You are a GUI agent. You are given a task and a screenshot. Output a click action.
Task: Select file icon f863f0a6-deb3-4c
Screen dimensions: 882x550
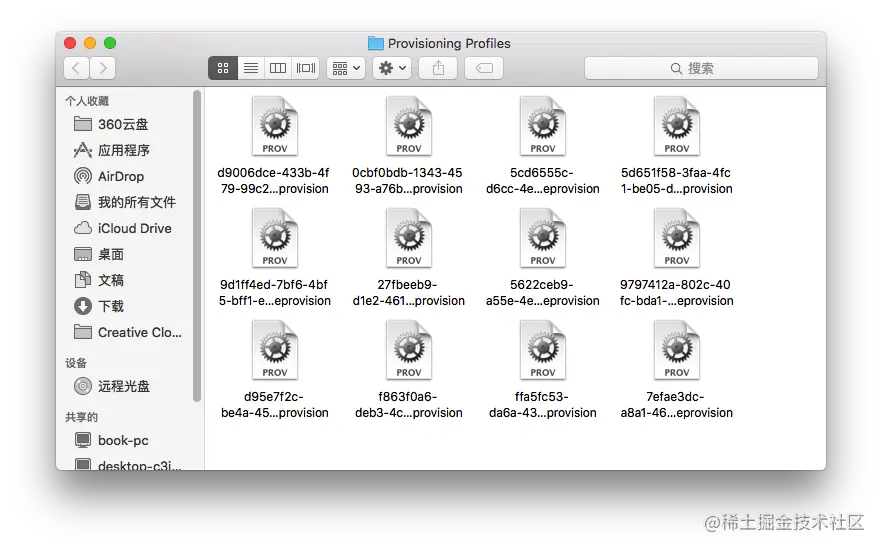(408, 350)
